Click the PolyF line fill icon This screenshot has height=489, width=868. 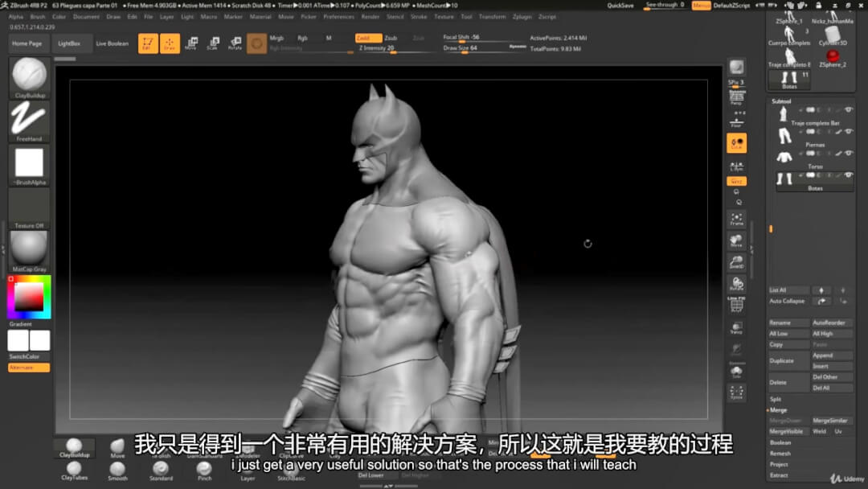tap(736, 305)
